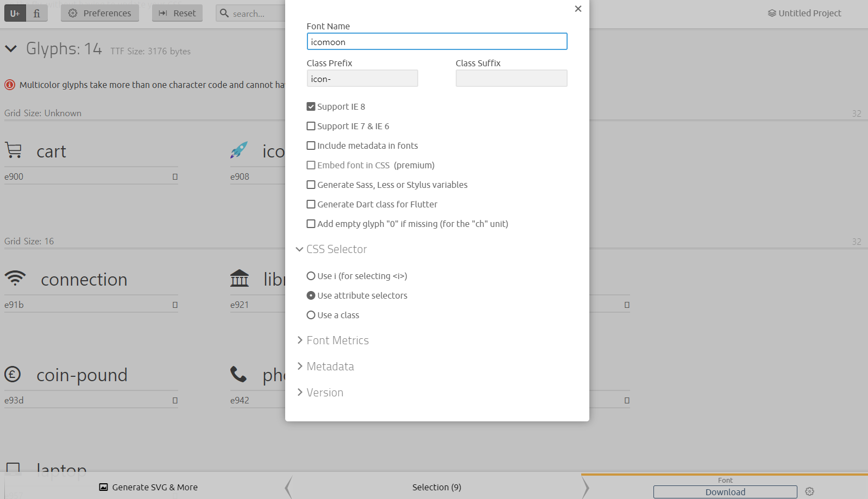868x499 pixels.
Task: Click the Reset button
Action: (177, 13)
